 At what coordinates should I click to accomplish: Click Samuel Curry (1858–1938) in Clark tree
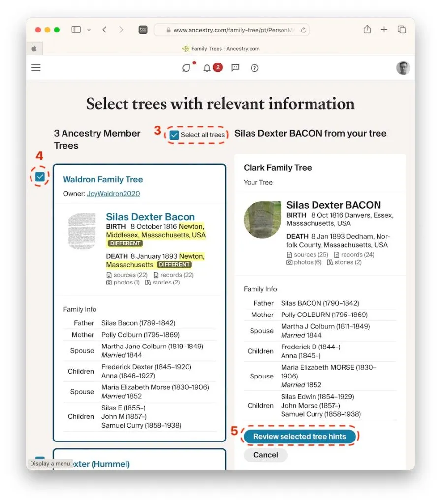point(321,414)
